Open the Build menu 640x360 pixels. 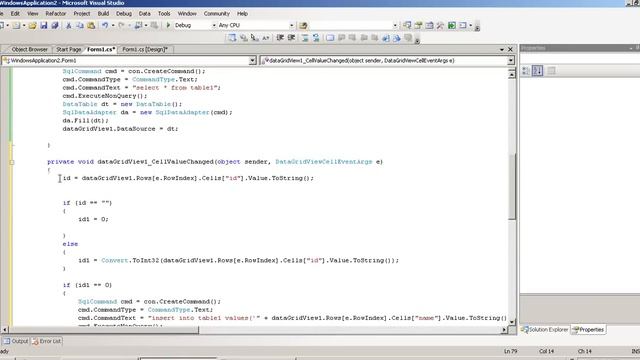(103, 13)
